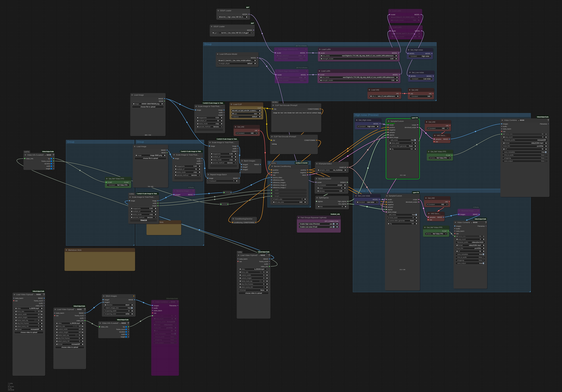
Task: Open the device dropdown in Load CLIP
Action: click(246, 117)
